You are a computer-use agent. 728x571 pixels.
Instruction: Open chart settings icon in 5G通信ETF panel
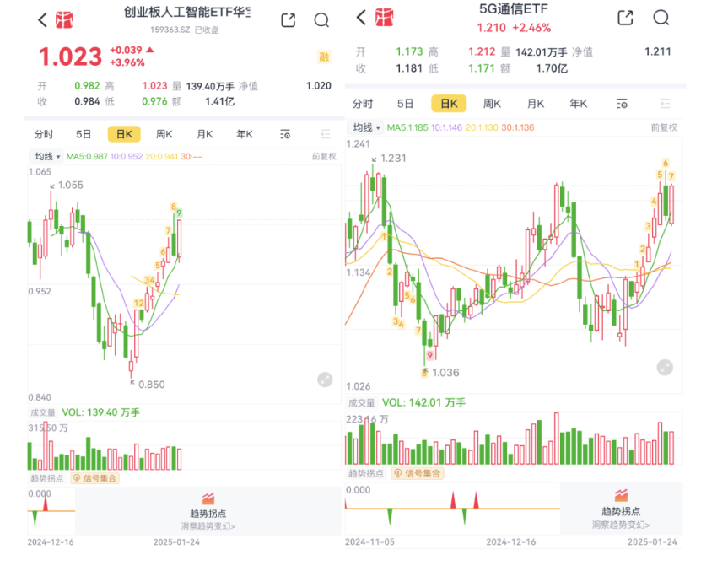click(623, 104)
